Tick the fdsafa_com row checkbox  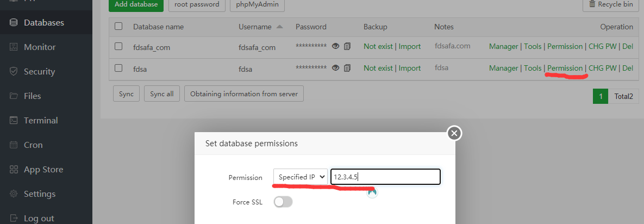tap(118, 46)
